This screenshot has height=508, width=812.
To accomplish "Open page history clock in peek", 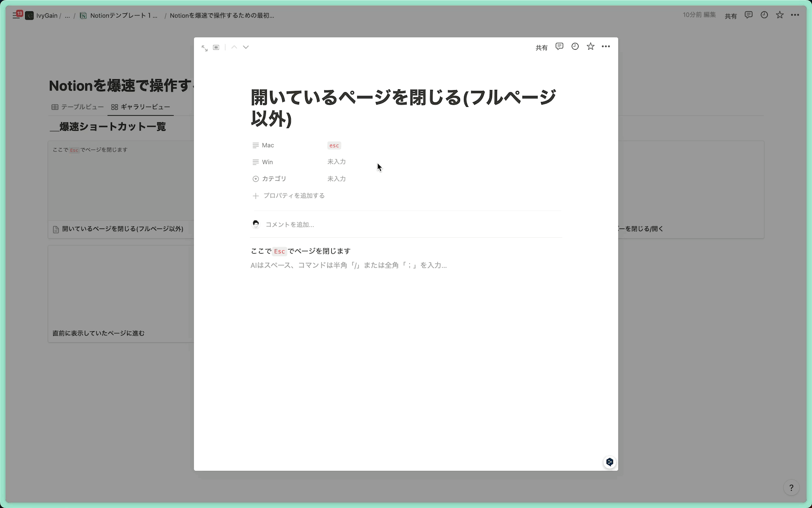I will (x=575, y=47).
